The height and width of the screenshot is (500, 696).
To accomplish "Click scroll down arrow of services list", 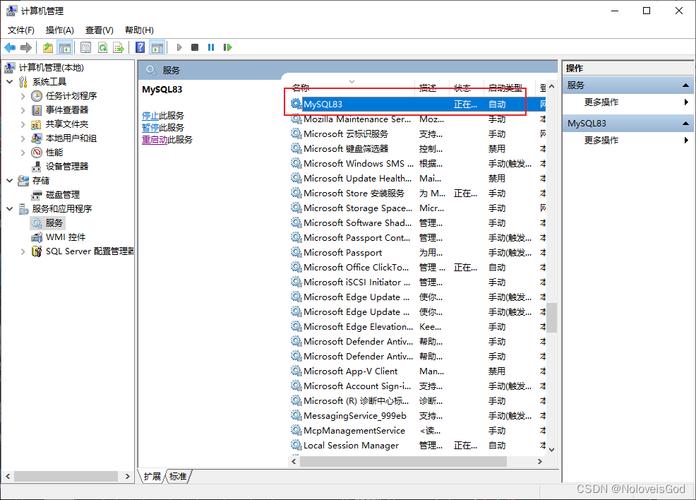I will 551,449.
